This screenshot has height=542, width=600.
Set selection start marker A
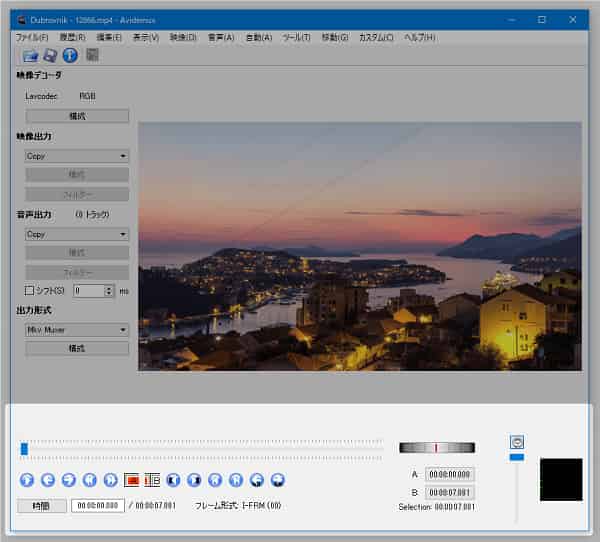point(131,480)
